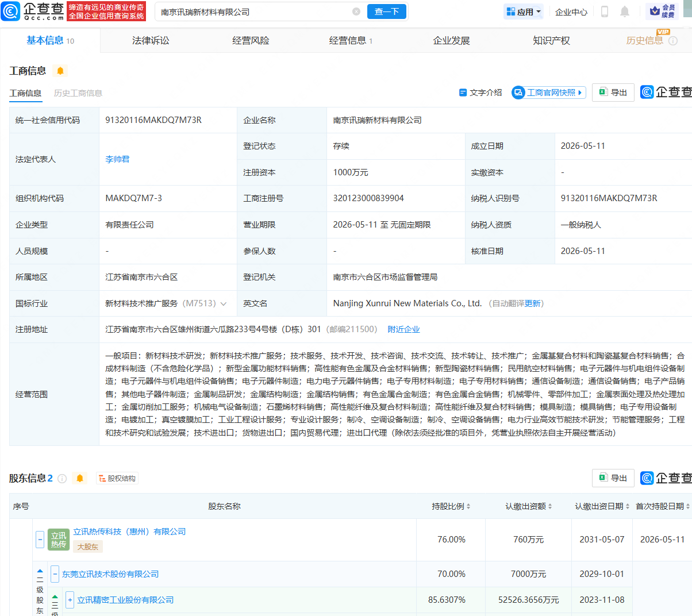Open 工商官网快照 snapshot button
Screen dimensions: 692x616
[x=549, y=93]
